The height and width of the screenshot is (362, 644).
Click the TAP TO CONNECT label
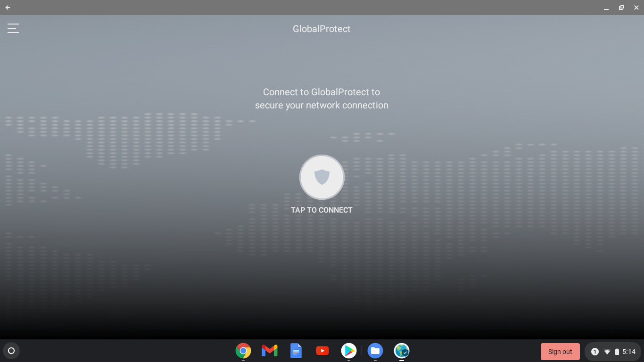coord(322,210)
